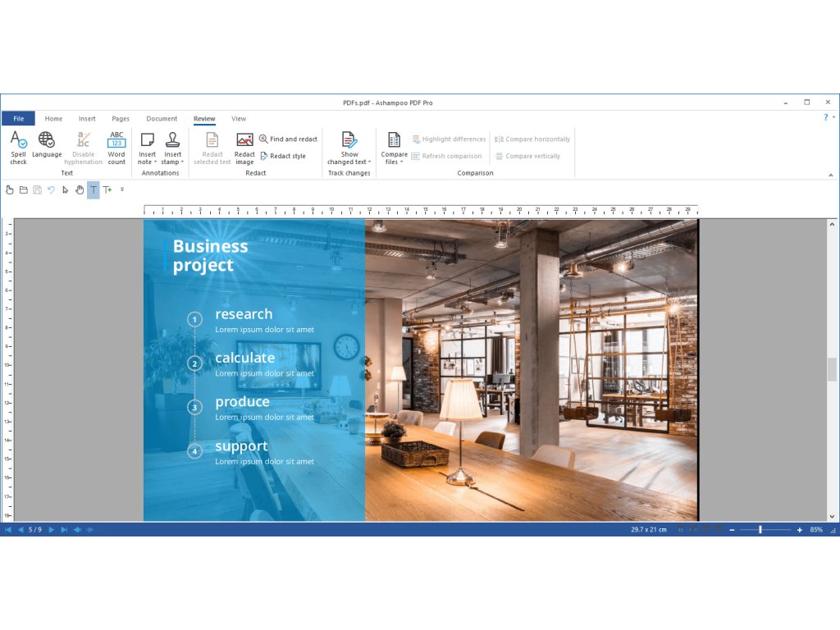Toggle the Text edit tool
This screenshot has height=630, width=840.
(94, 190)
